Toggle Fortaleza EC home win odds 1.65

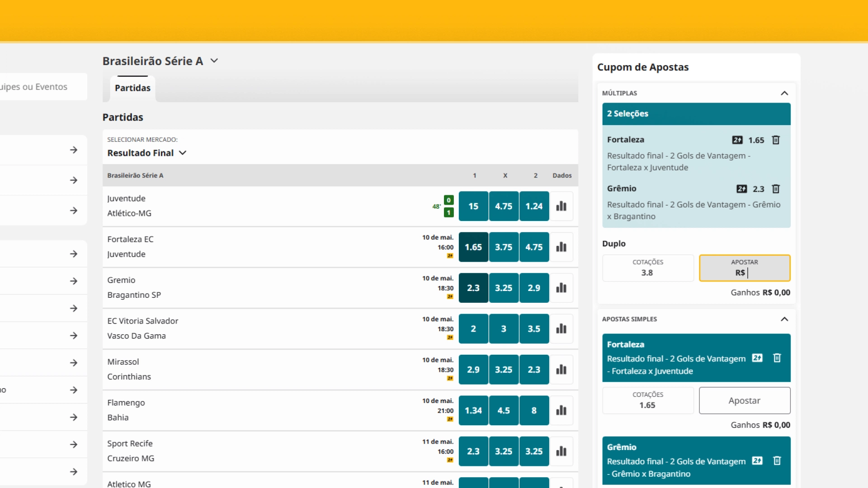(x=473, y=247)
